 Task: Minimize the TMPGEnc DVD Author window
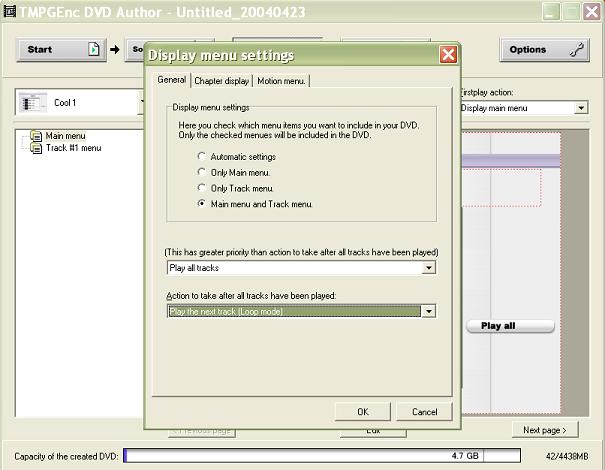coord(551,12)
